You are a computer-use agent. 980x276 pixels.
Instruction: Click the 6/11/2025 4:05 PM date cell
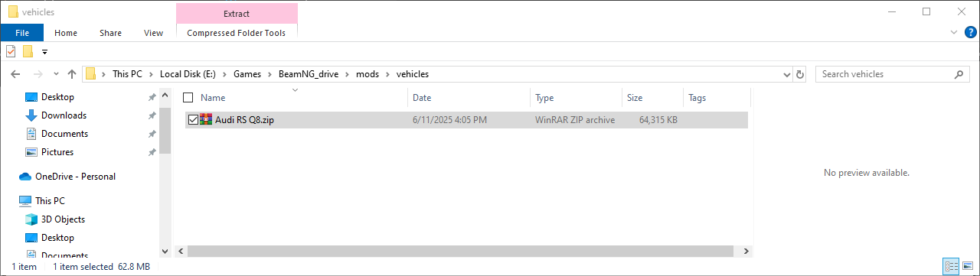click(449, 120)
